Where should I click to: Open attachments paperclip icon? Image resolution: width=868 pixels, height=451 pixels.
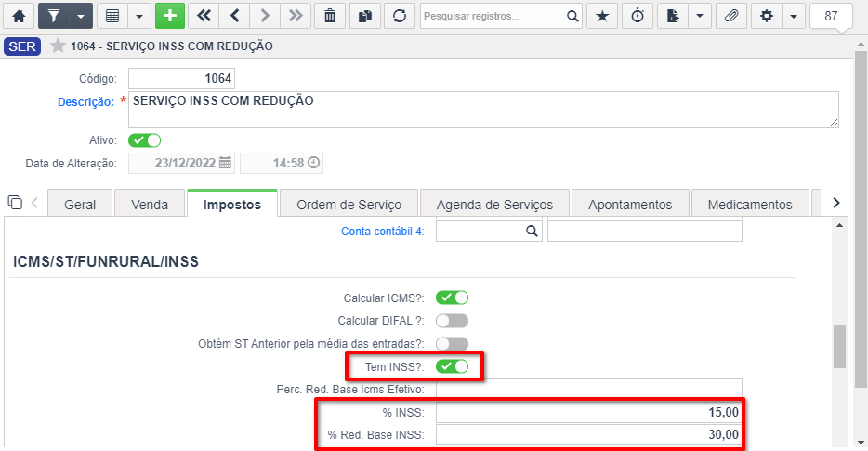(x=731, y=16)
